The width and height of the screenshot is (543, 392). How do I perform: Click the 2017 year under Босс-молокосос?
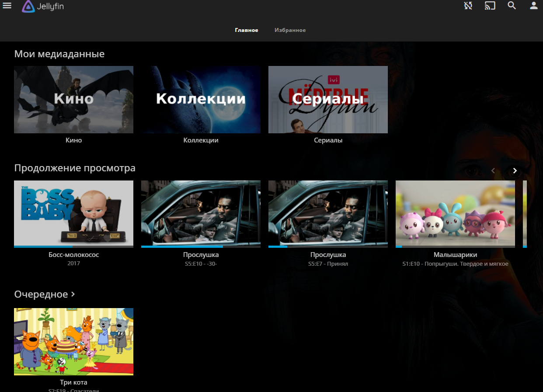pos(73,264)
